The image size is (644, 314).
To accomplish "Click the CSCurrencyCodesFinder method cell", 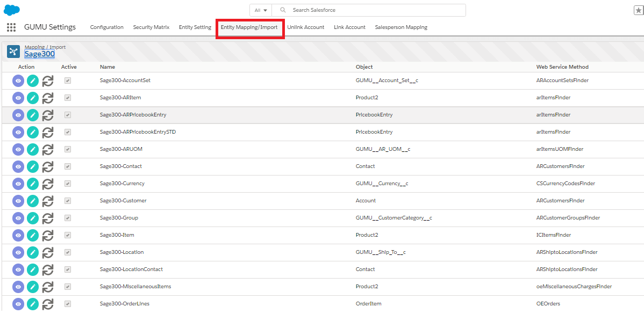I will (x=566, y=184).
